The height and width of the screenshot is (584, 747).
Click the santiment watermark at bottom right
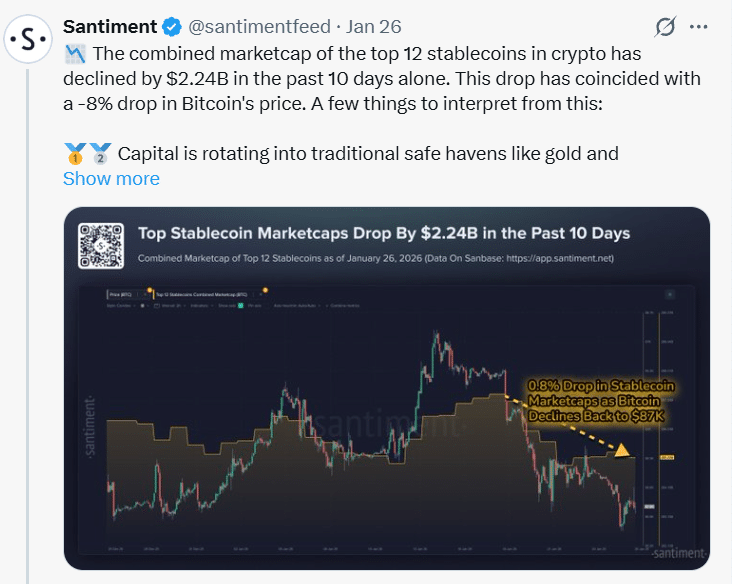(680, 553)
